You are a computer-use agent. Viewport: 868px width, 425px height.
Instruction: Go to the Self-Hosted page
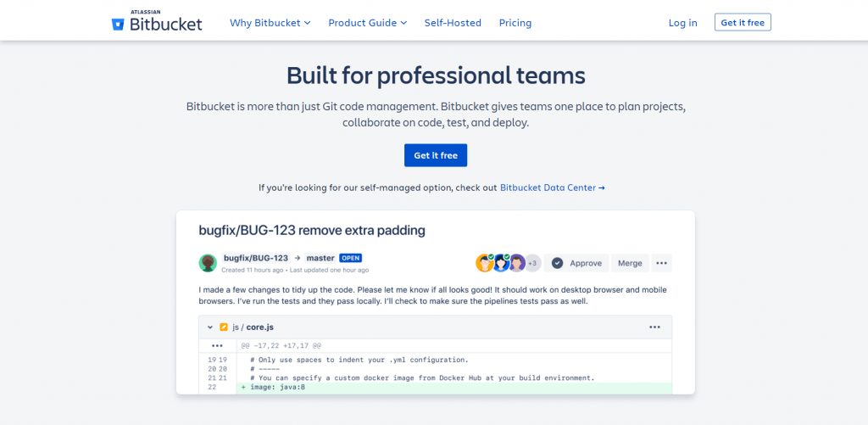[453, 23]
